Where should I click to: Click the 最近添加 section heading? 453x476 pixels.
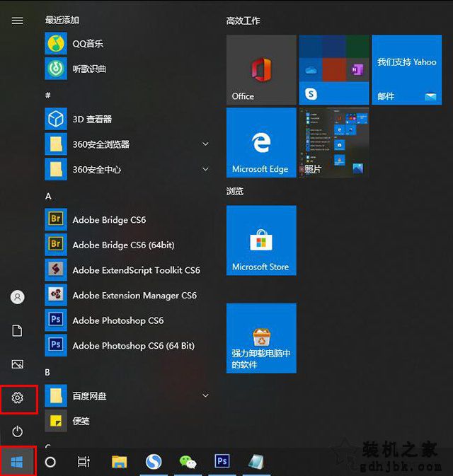[x=62, y=21]
